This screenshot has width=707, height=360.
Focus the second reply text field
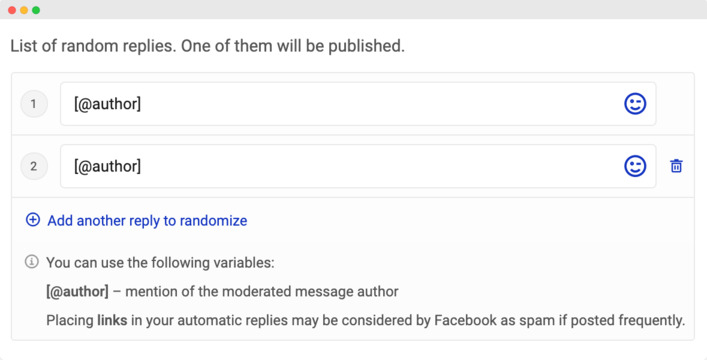(x=358, y=166)
